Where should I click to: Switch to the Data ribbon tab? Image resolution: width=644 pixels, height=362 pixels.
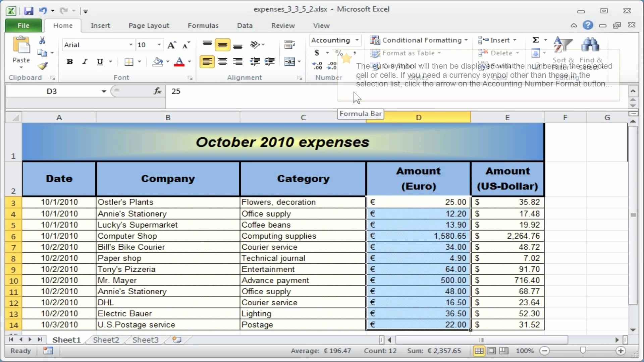point(245,25)
